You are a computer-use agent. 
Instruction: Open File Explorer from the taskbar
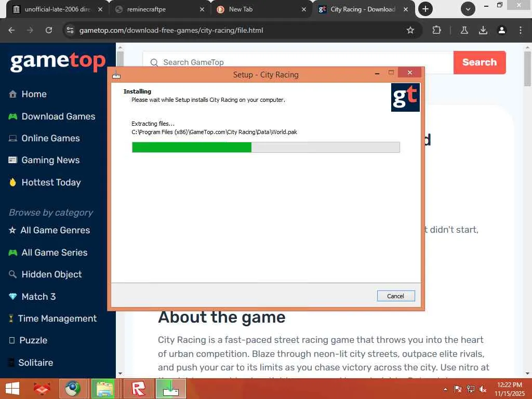[105, 389]
